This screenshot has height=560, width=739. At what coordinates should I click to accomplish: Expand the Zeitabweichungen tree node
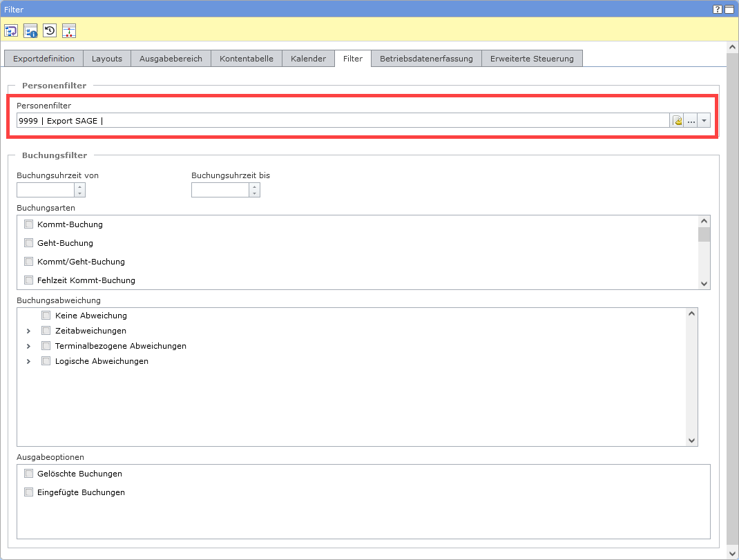[x=28, y=331]
